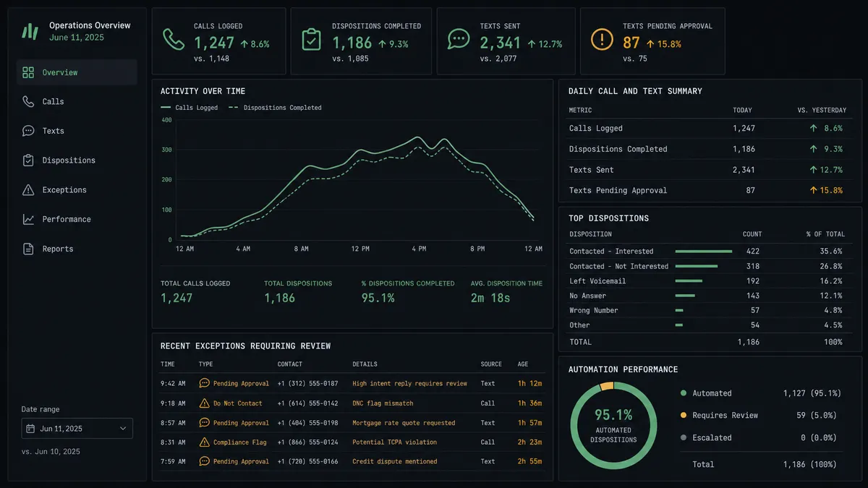Image resolution: width=868 pixels, height=488 pixels.
Task: Open Credit dispute mentioned detail
Action: pyautogui.click(x=395, y=461)
